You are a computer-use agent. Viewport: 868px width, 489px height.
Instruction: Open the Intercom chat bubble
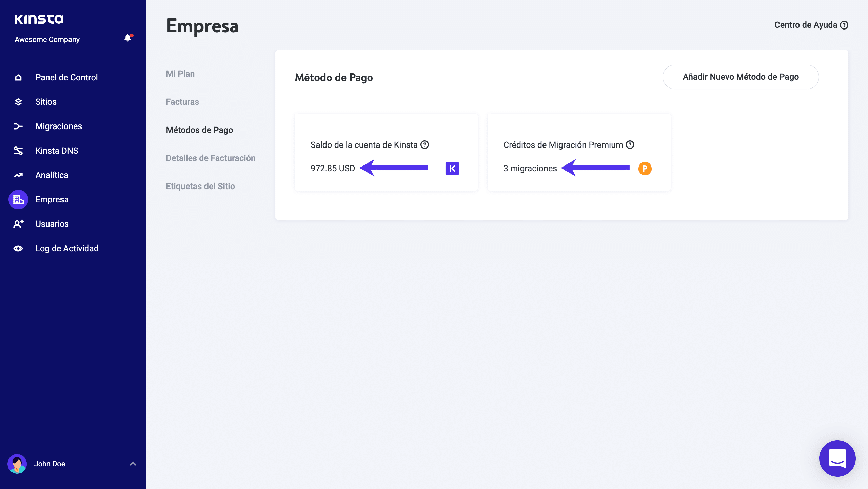click(837, 458)
